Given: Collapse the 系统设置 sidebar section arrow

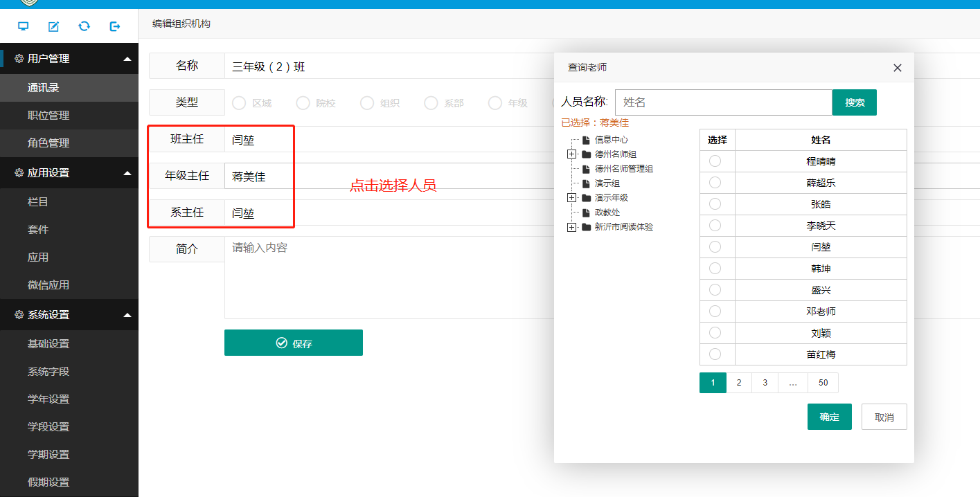Looking at the screenshot, I should pos(127,315).
